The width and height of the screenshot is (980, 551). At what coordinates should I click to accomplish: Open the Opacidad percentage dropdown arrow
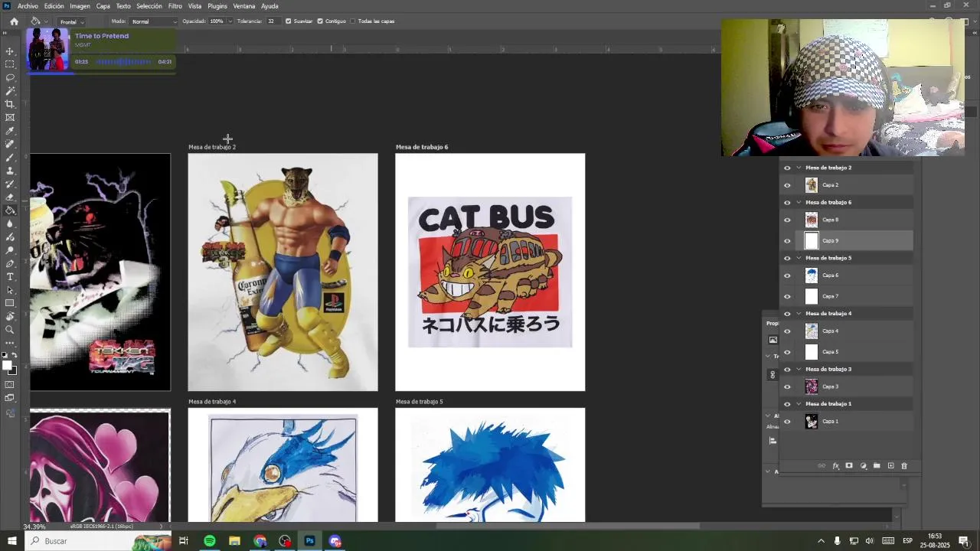[229, 21]
